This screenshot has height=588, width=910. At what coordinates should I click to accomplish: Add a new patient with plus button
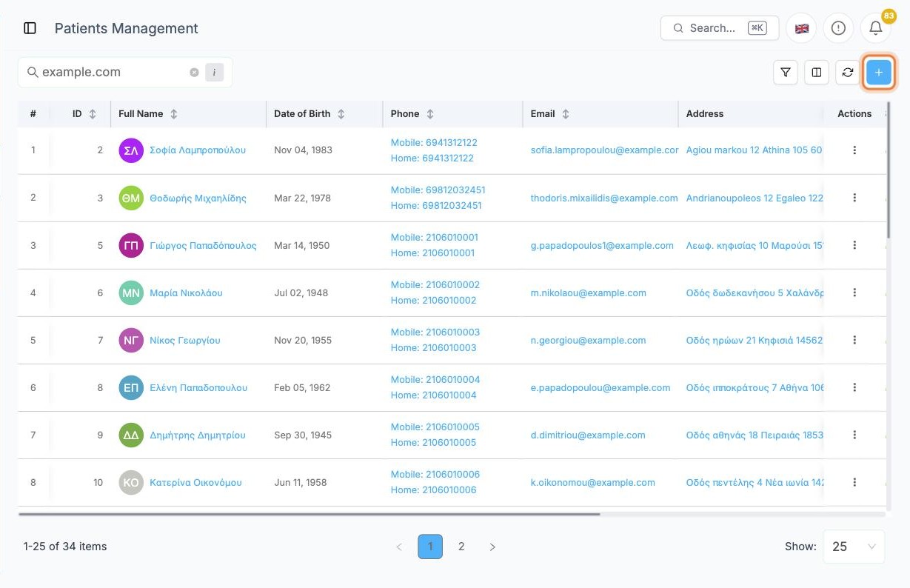(x=879, y=73)
